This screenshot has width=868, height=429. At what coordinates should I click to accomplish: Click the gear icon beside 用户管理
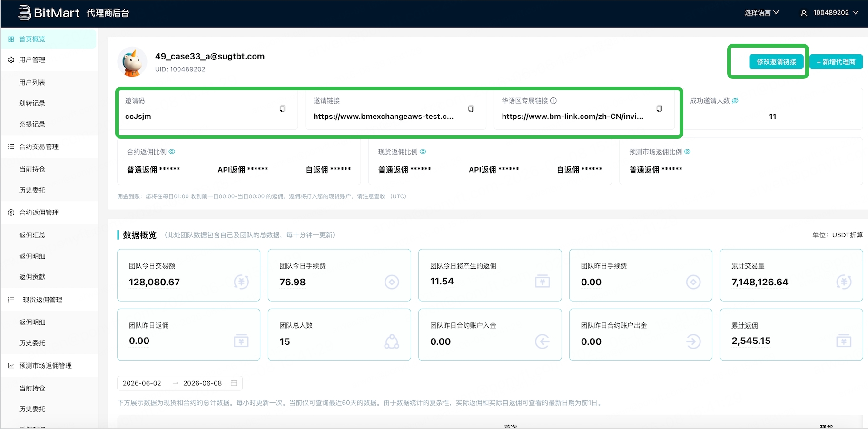(x=11, y=60)
